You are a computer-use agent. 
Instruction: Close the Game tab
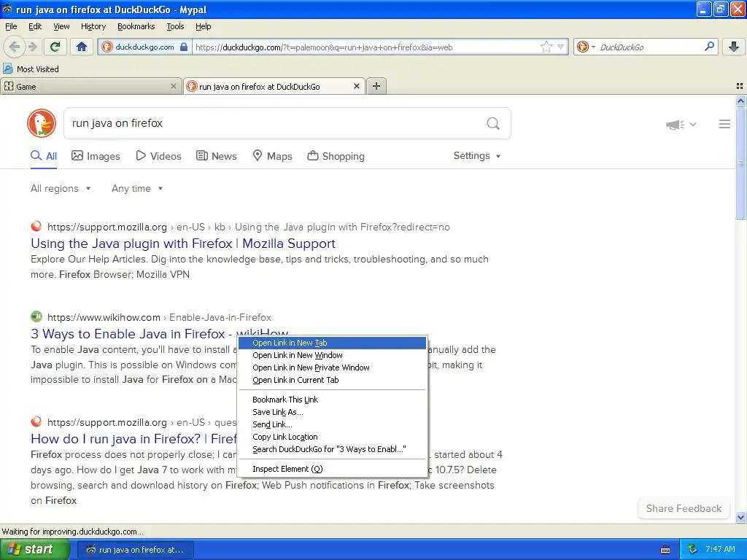[x=174, y=86]
